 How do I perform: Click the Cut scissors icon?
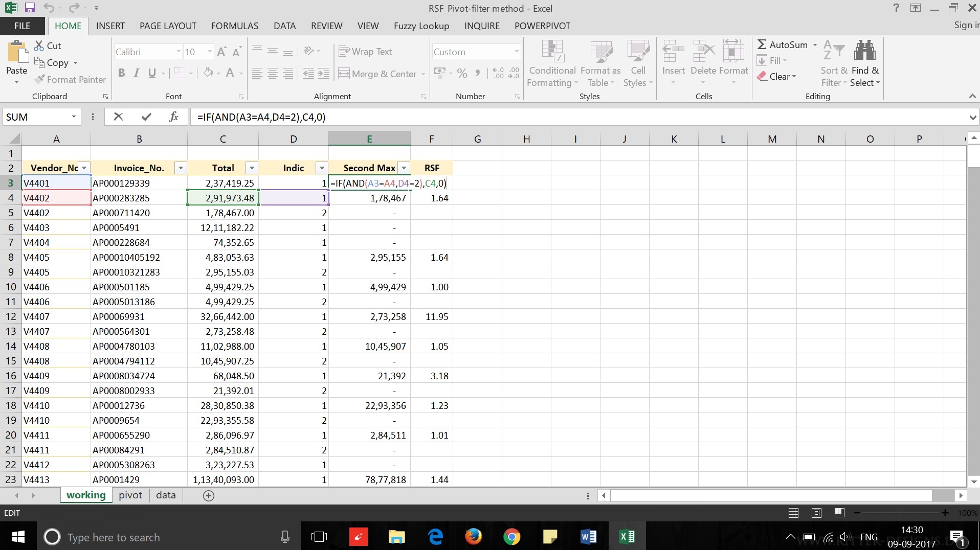39,45
